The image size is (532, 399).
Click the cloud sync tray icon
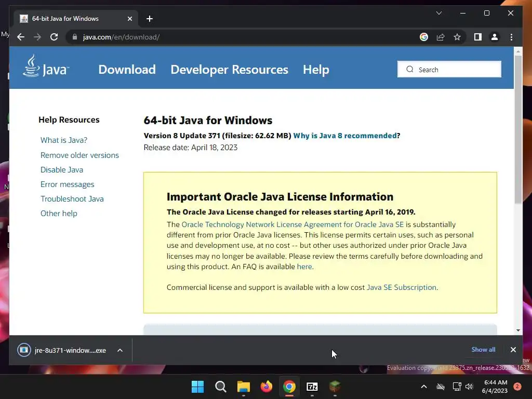441,387
